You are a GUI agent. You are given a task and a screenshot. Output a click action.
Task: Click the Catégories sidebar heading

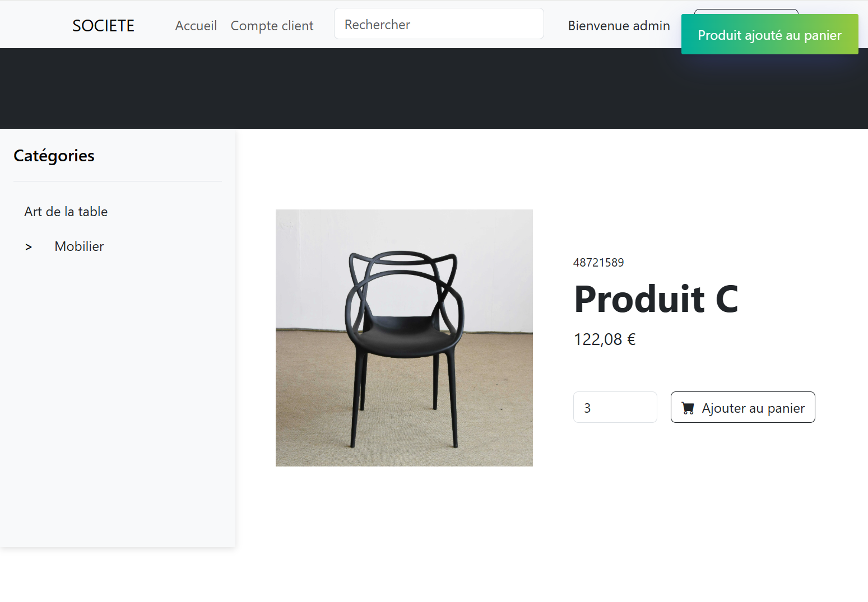tap(54, 156)
